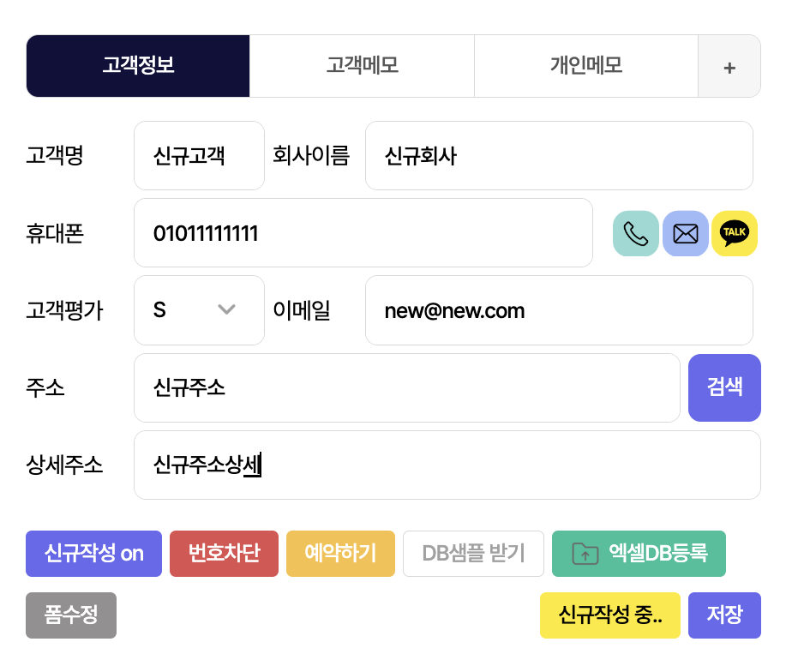Open KakaoTalk via the yellow TALK icon
This screenshot has width=792, height=672.
pyautogui.click(x=735, y=233)
